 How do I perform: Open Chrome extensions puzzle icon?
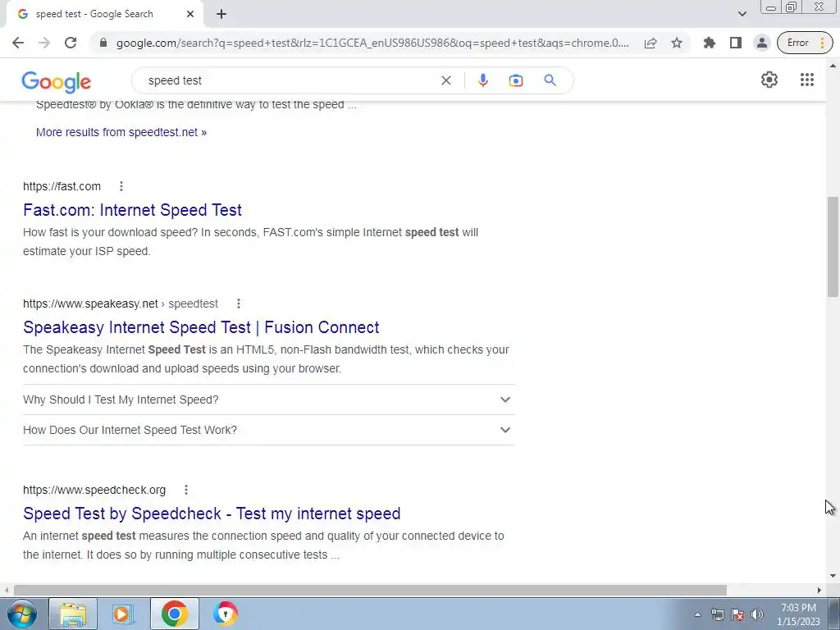[x=710, y=43]
